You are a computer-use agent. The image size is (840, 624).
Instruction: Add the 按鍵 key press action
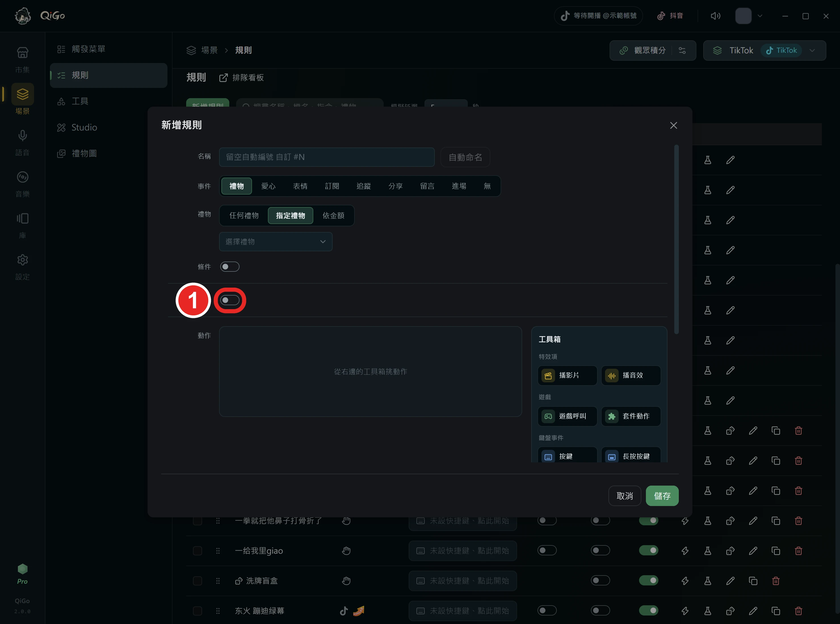click(x=567, y=455)
